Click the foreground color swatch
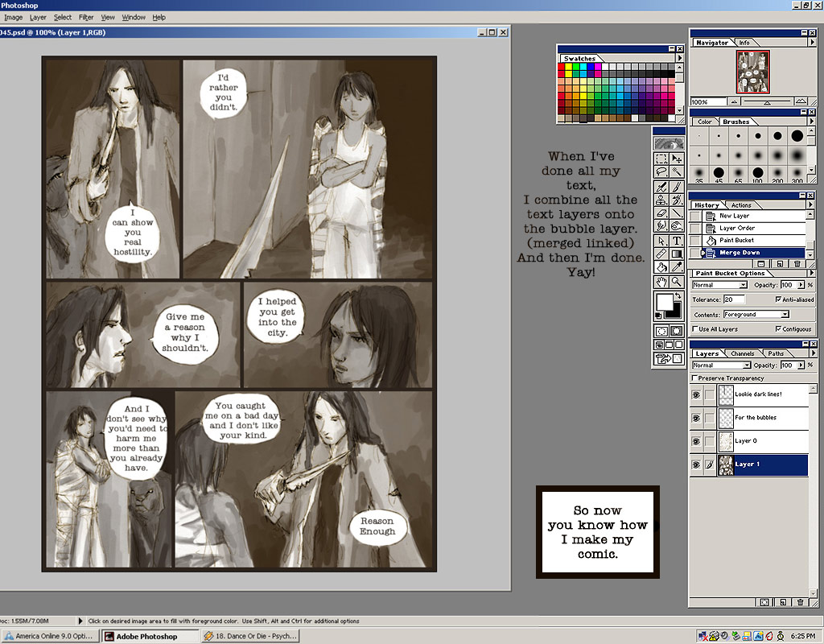 [664, 303]
